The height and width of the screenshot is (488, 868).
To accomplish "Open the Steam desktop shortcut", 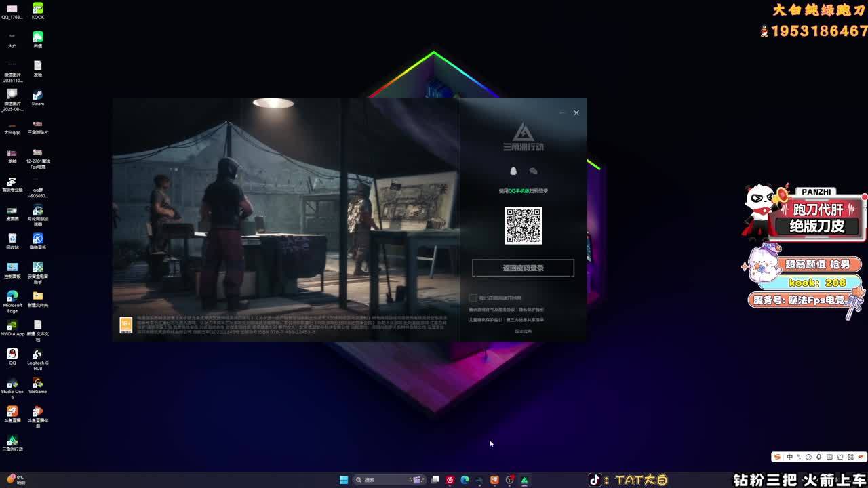I will [x=38, y=96].
